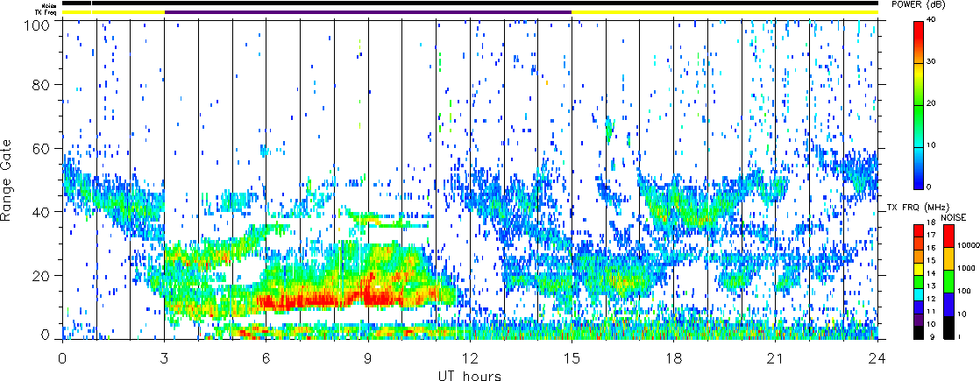The width and height of the screenshot is (980, 381).
Task: Click the "18" label on TX FRQ scale
Action: (931, 222)
